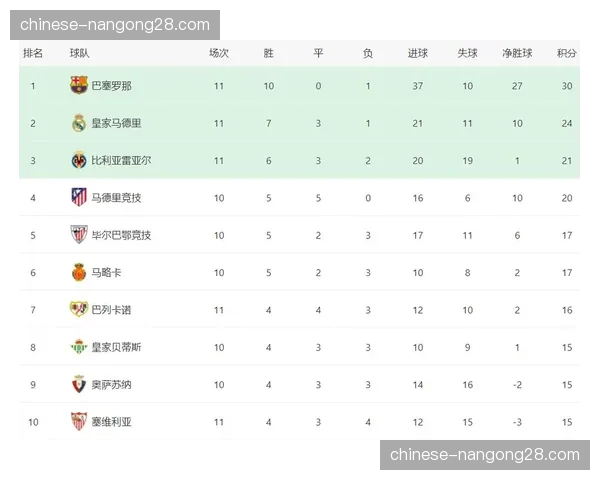Click the Real Betis crest icon
600x480 pixels.
coord(79,347)
